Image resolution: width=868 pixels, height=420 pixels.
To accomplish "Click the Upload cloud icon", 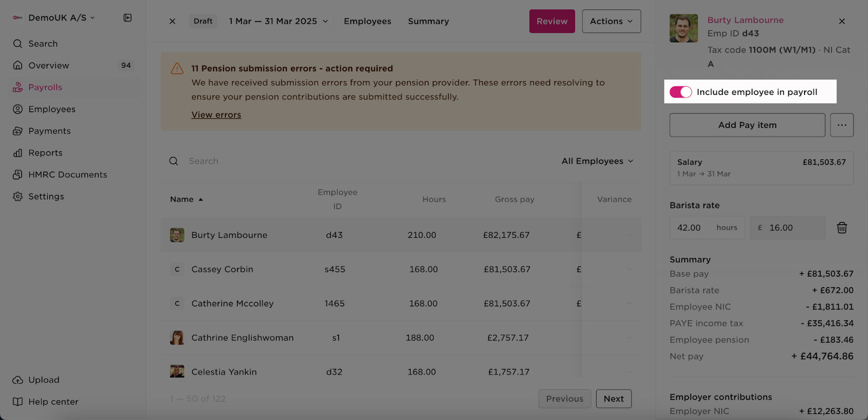I will click(18, 380).
